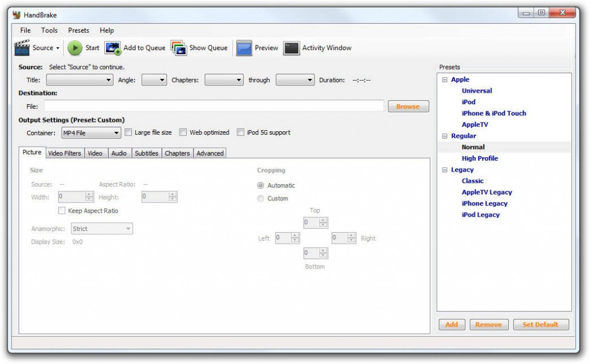This screenshot has width=590, height=364.
Task: Collapse the Apple presets group
Action: tap(443, 79)
